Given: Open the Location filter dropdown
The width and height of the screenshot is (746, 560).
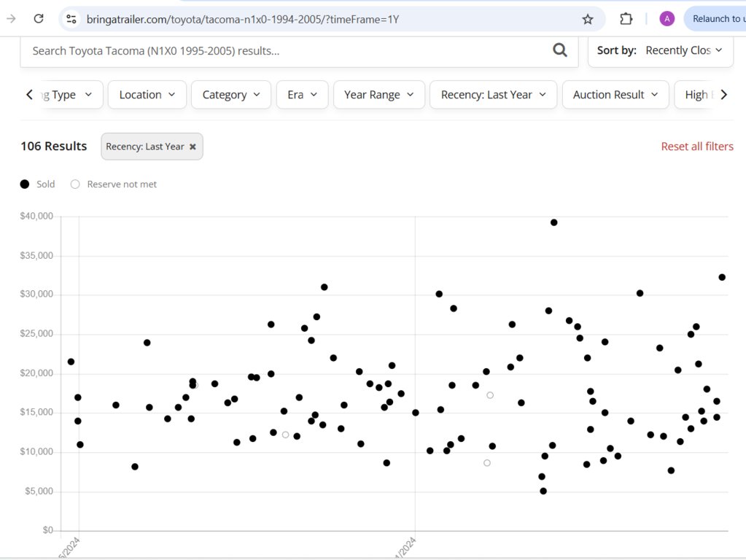Looking at the screenshot, I should tap(147, 95).
